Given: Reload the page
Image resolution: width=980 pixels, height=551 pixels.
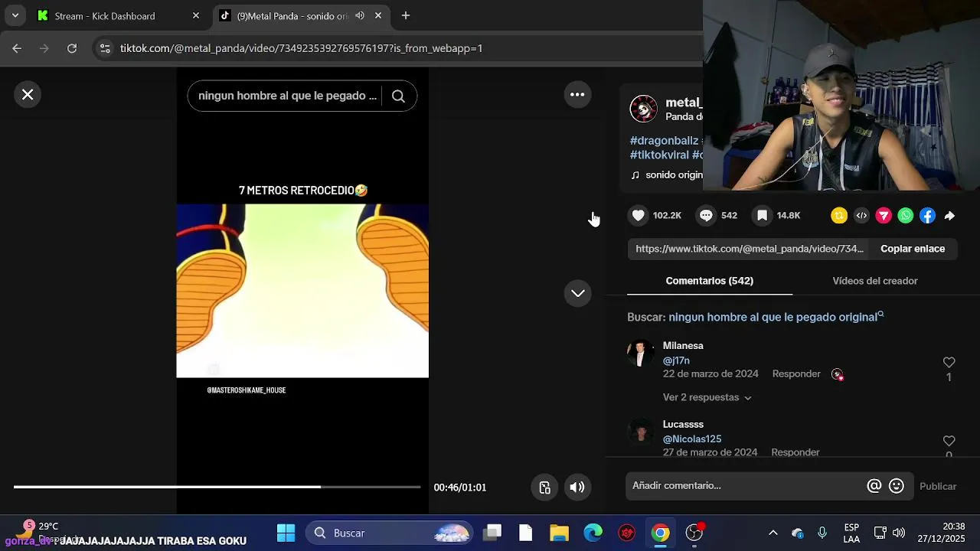Looking at the screenshot, I should tap(72, 48).
